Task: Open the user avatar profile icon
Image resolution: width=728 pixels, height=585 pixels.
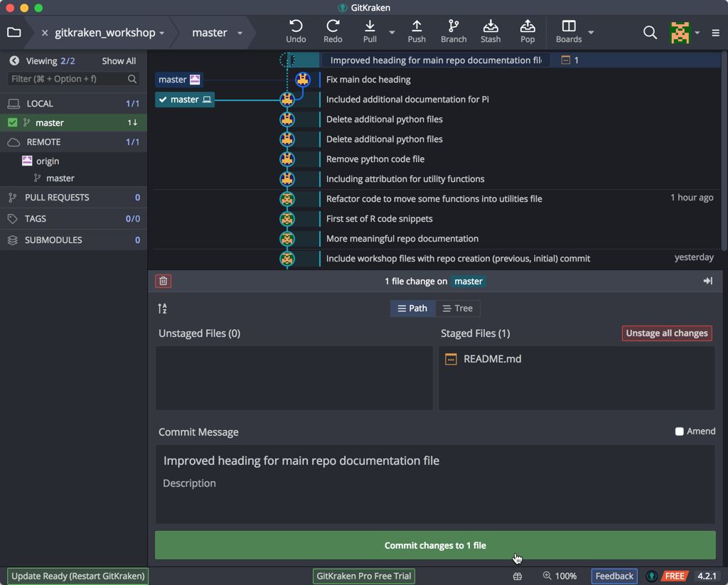Action: tap(680, 33)
